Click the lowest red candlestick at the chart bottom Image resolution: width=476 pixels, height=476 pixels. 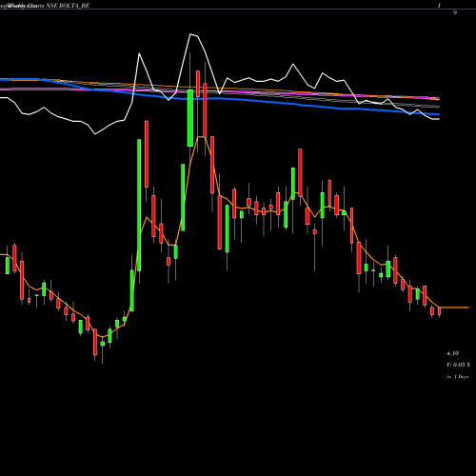coord(95,342)
